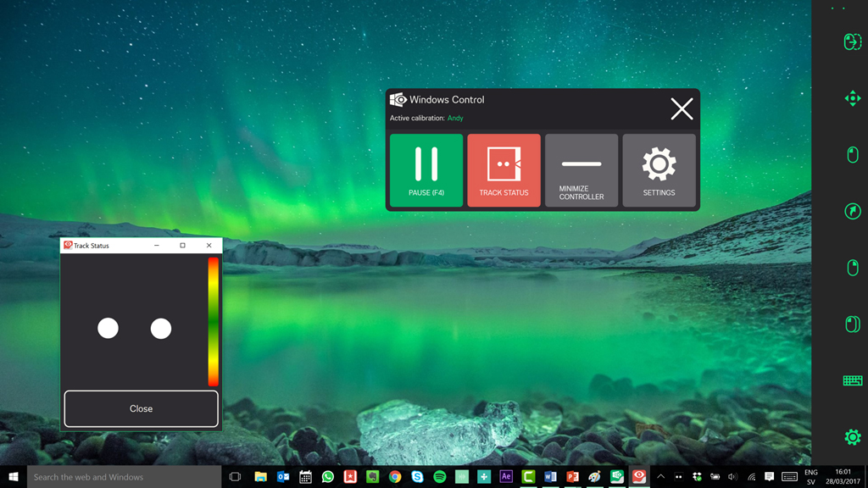
Task: Open the volume control in the system tray
Action: [733, 476]
